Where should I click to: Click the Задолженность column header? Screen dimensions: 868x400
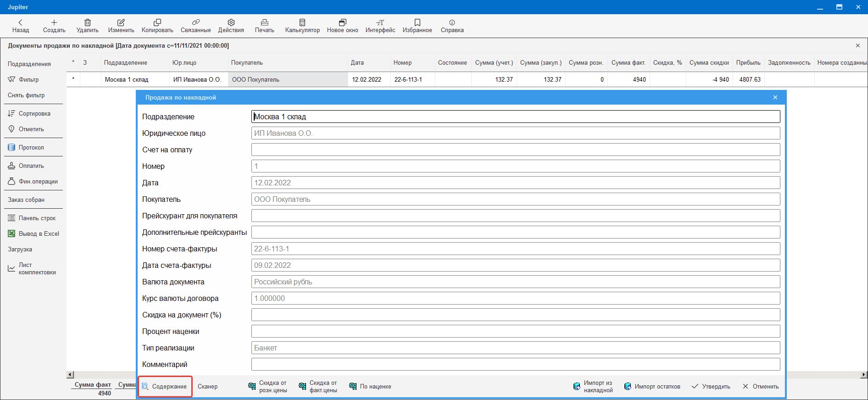pos(789,62)
